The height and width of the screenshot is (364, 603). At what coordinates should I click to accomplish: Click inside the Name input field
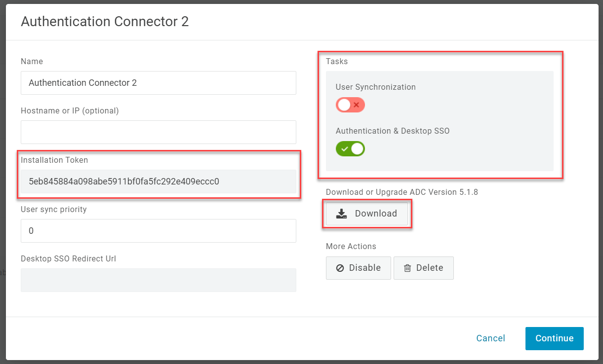click(x=158, y=83)
